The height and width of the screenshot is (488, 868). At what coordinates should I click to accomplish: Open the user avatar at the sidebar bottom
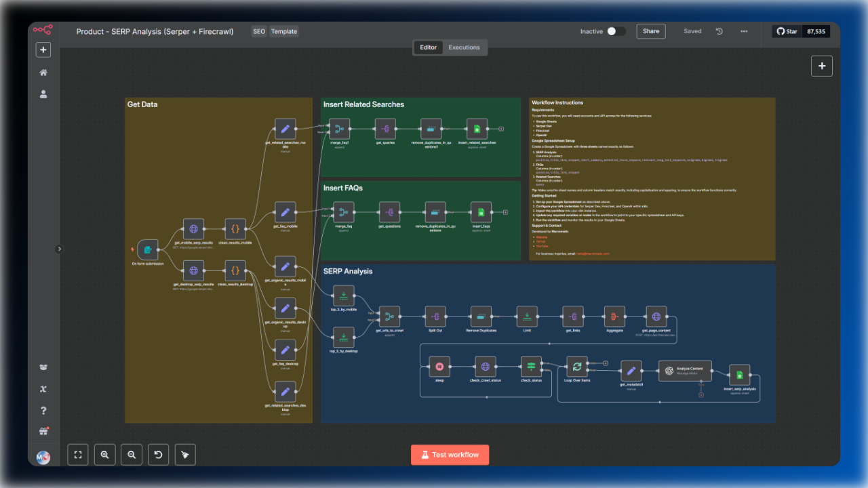tap(43, 457)
